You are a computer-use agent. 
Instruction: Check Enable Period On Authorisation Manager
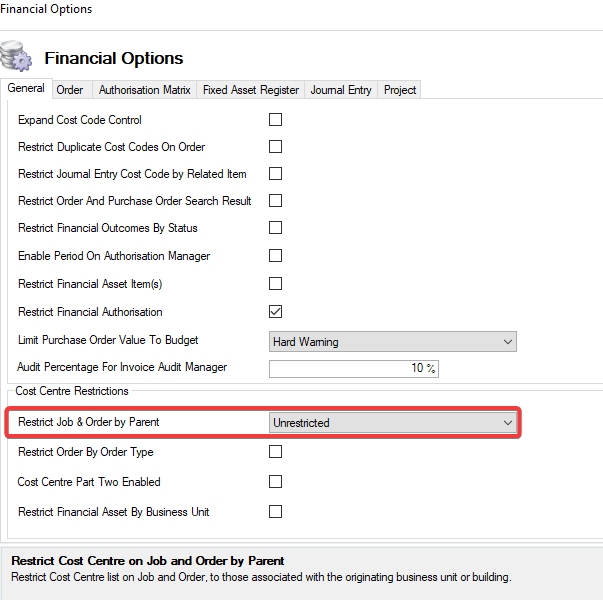point(276,256)
